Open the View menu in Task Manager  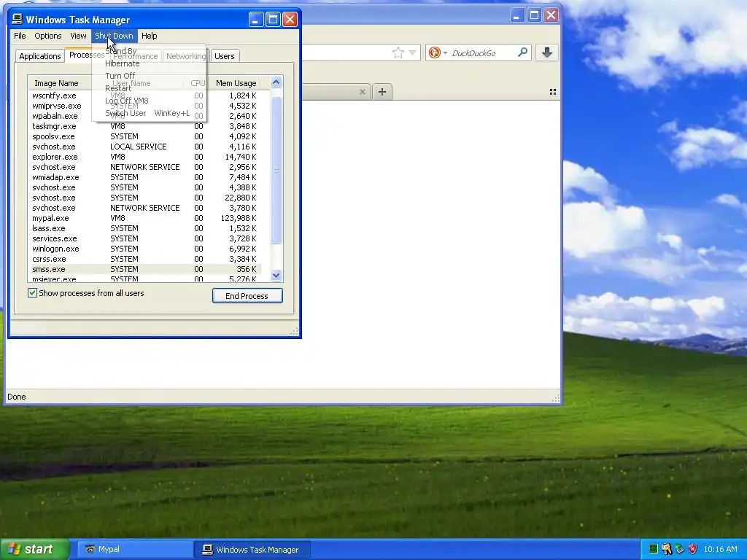coord(78,36)
